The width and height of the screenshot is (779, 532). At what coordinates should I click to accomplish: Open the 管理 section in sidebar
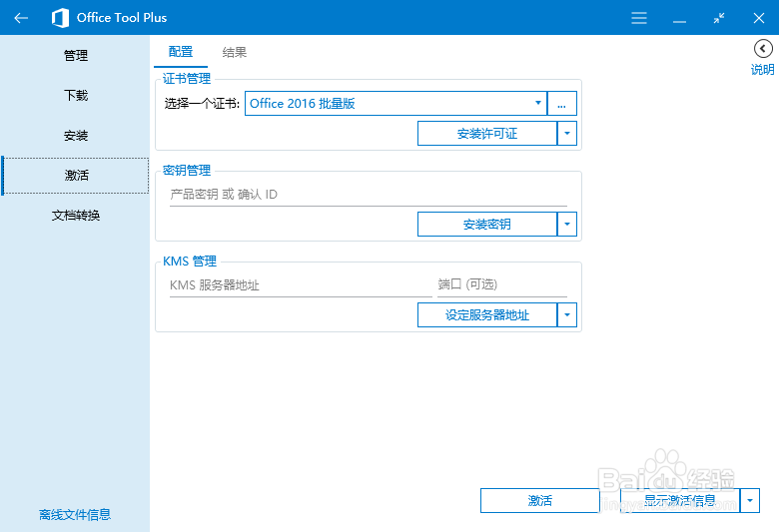76,55
